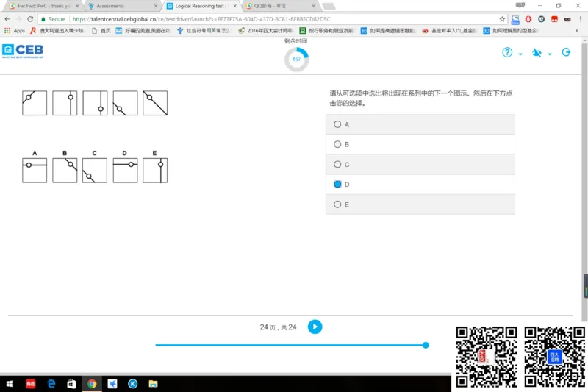Open Chrome three-dot menu
Screen dimensions: 588x392
581,19
